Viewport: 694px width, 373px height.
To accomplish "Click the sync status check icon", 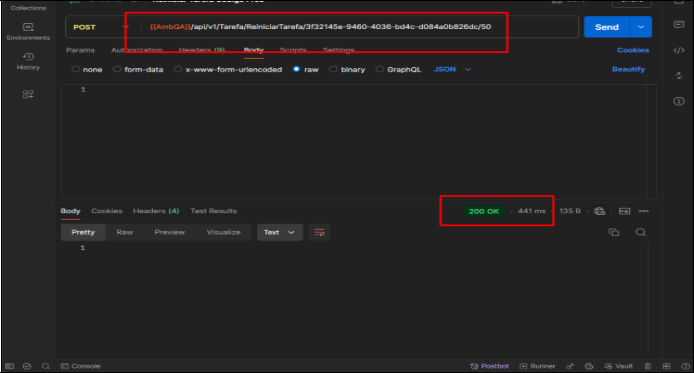I will tap(27, 366).
